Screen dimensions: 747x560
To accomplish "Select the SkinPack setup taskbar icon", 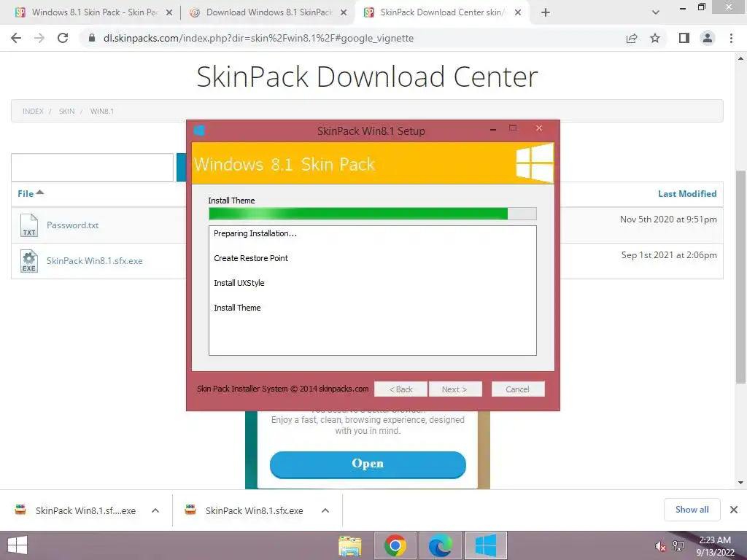I will point(485,545).
